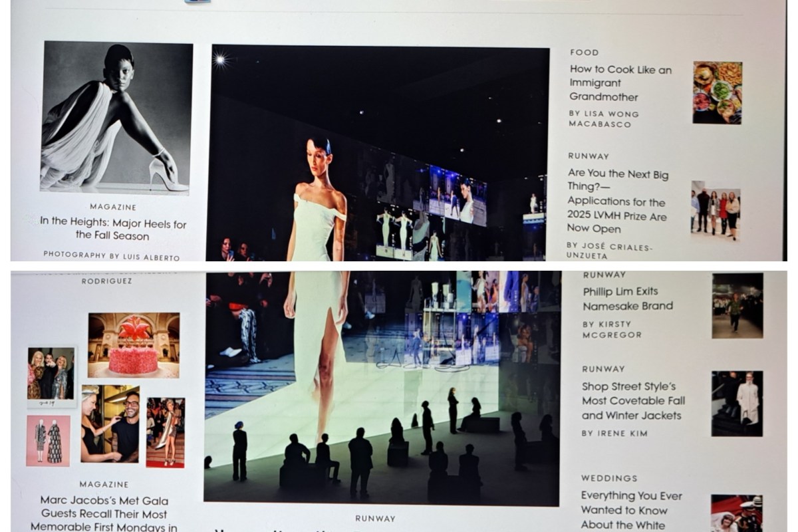Screen dimensions: 798x532
Task: Open Marc Jacobs's Met Gala Guests article
Action: click(x=104, y=513)
